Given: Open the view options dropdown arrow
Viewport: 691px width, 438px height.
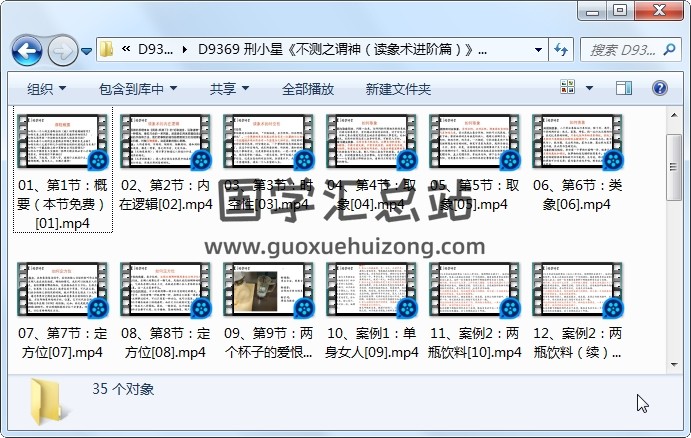Looking at the screenshot, I should click(x=590, y=88).
